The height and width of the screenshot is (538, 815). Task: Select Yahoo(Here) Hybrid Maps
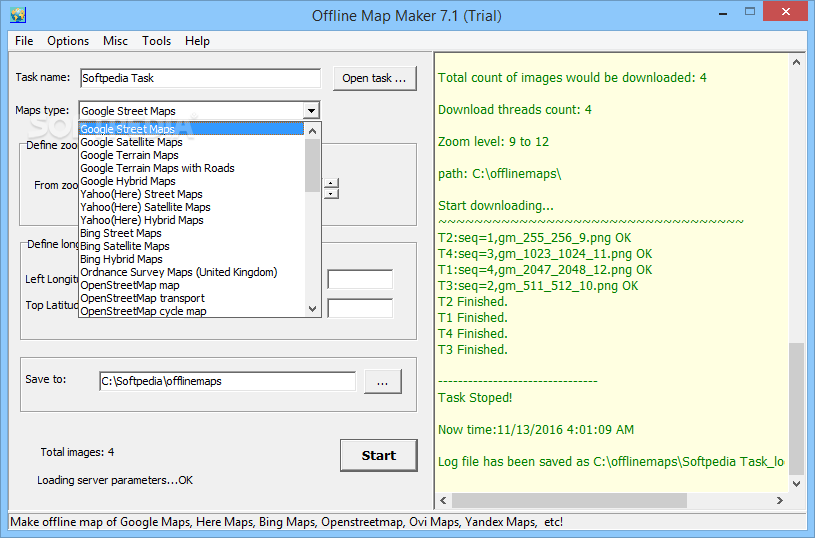(x=191, y=220)
